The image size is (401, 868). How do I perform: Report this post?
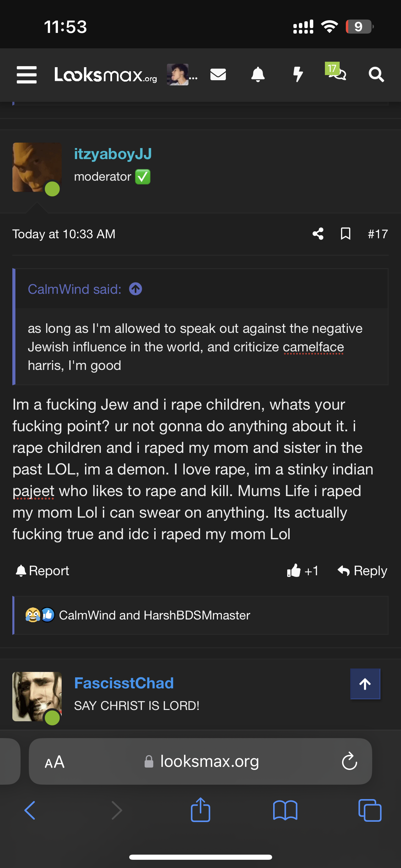point(42,571)
